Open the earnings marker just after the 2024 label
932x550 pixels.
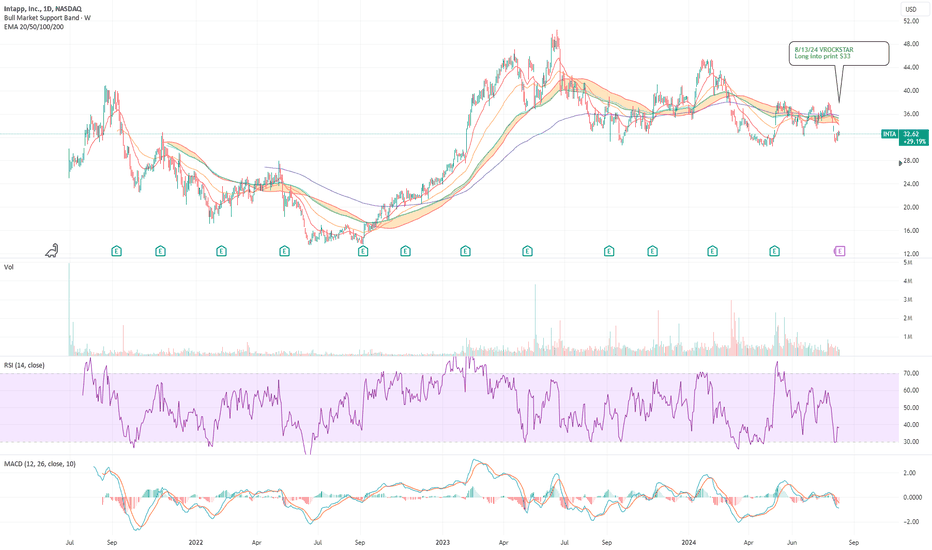(x=712, y=252)
